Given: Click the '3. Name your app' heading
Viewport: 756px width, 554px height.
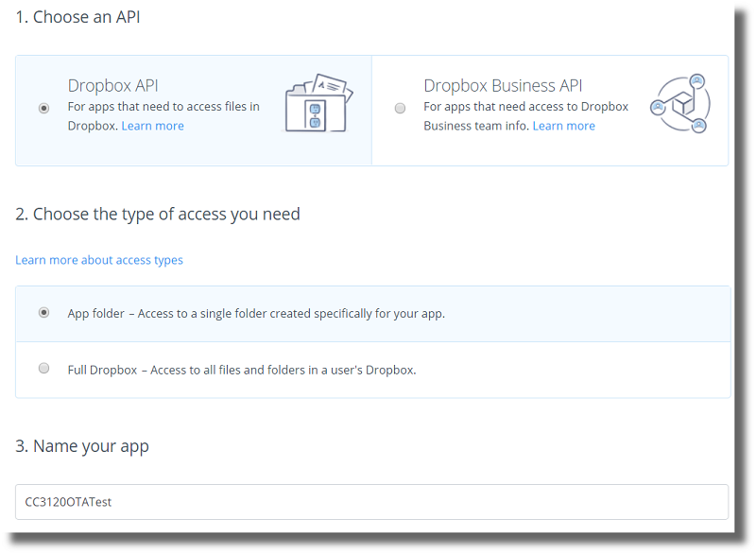Looking at the screenshot, I should click(82, 446).
